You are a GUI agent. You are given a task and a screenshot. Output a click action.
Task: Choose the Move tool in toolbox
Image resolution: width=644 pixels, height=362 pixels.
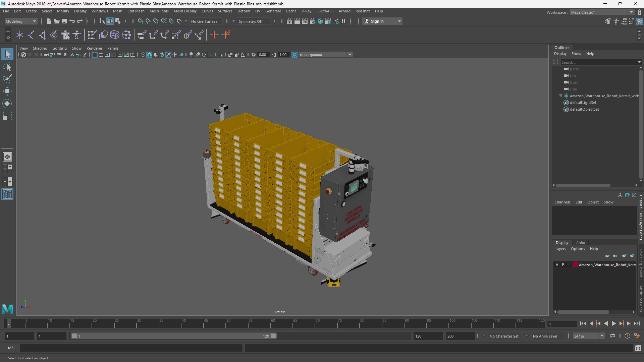coord(7,91)
